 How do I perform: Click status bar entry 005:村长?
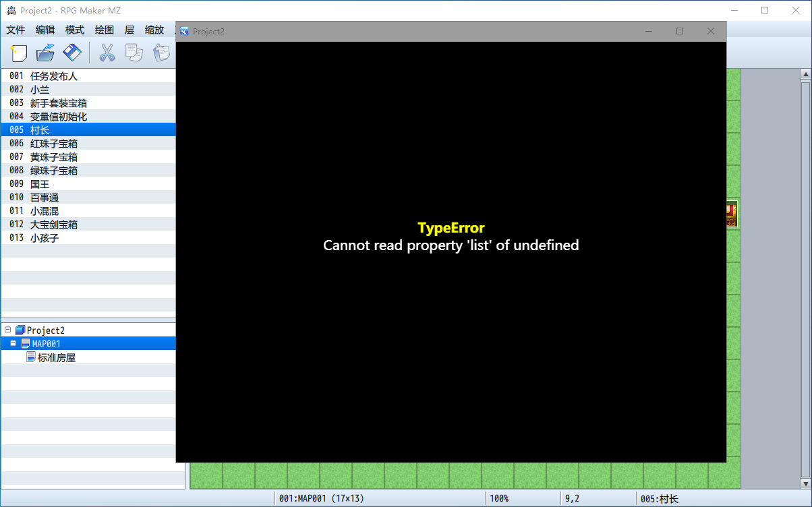tap(660, 499)
